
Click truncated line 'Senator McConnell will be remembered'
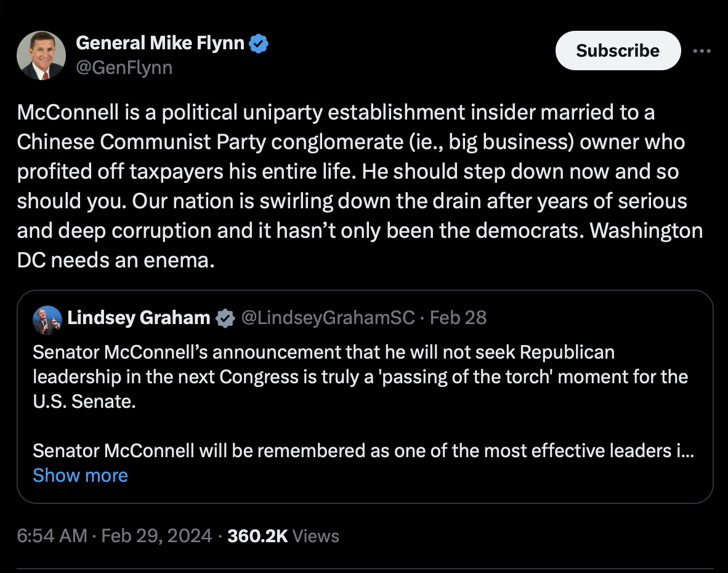coord(363,450)
